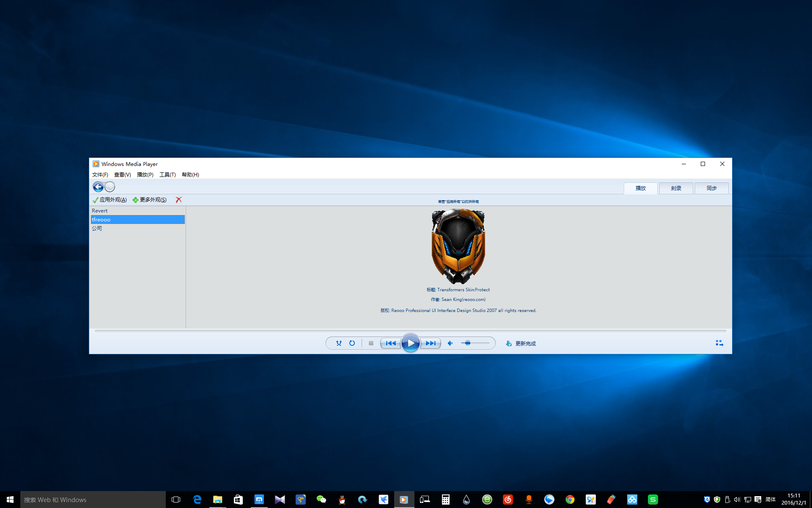Open the Baidu cloud taskbar icon
This screenshot has height=508, width=812.
(x=632, y=500)
